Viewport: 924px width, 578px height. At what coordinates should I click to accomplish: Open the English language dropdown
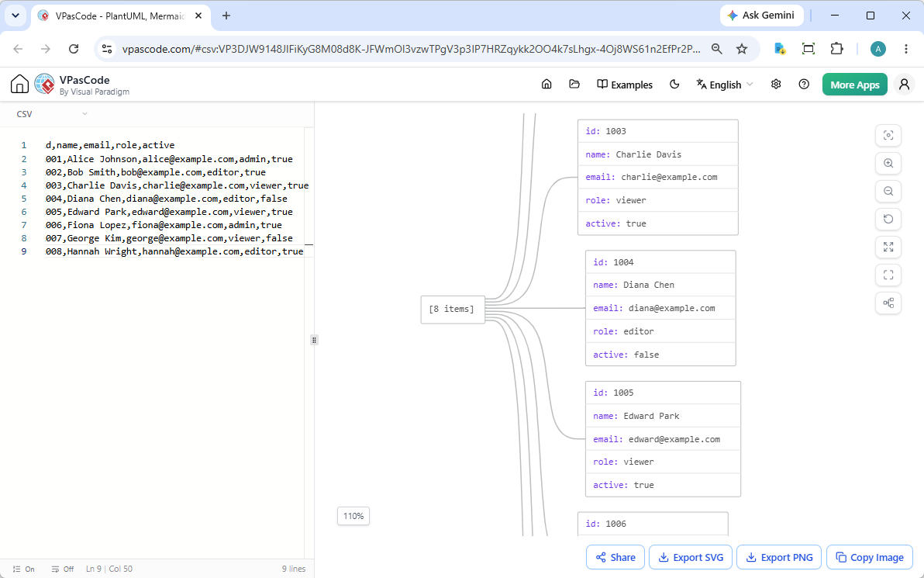click(724, 85)
